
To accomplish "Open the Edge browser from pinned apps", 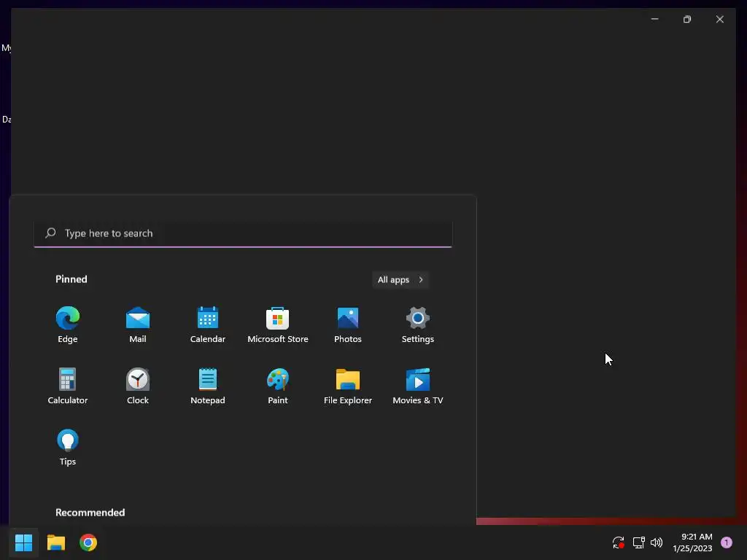I will 68,325.
